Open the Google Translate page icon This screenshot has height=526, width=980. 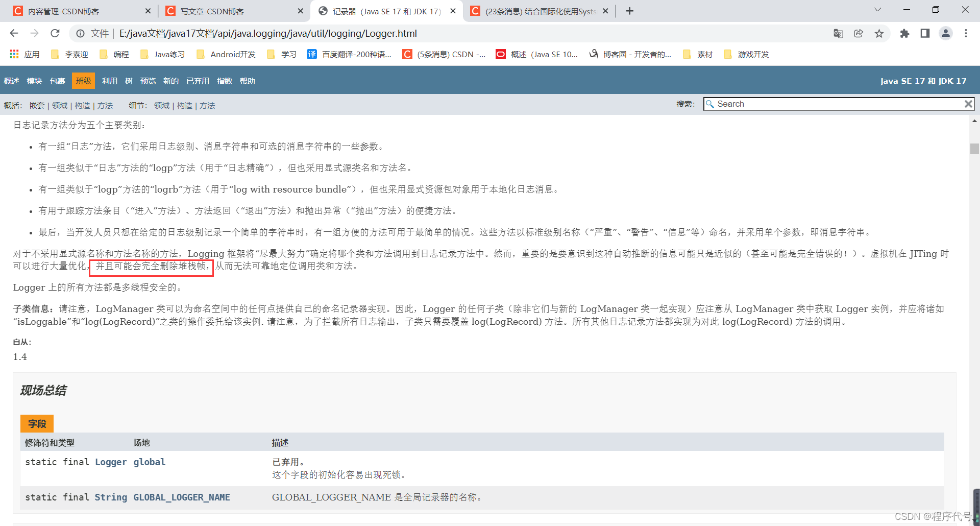pos(838,33)
